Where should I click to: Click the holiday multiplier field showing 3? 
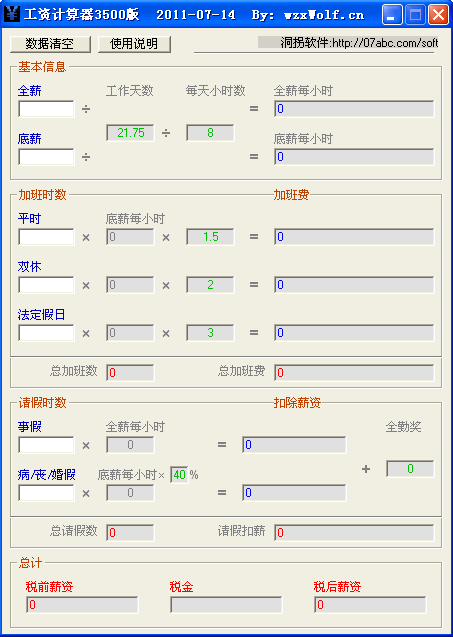click(x=210, y=333)
